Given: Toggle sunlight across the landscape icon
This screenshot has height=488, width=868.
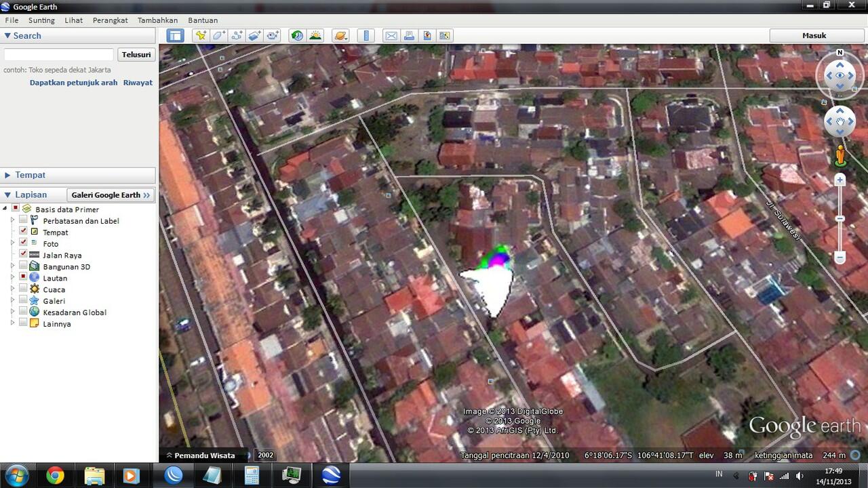Looking at the screenshot, I should tap(315, 36).
